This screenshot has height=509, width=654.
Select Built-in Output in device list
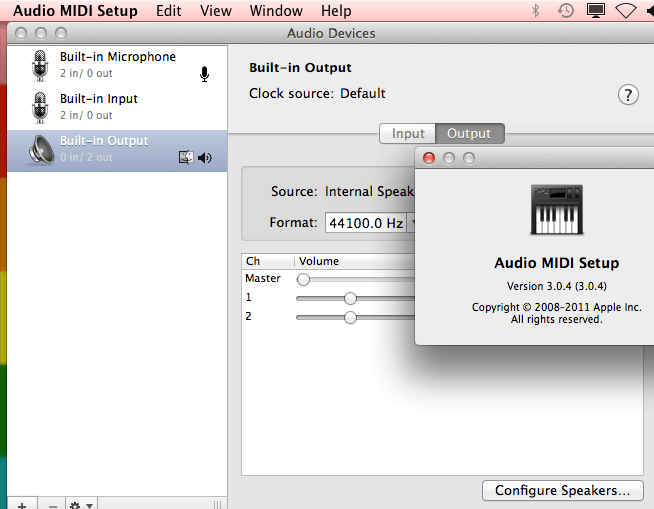pos(117,151)
